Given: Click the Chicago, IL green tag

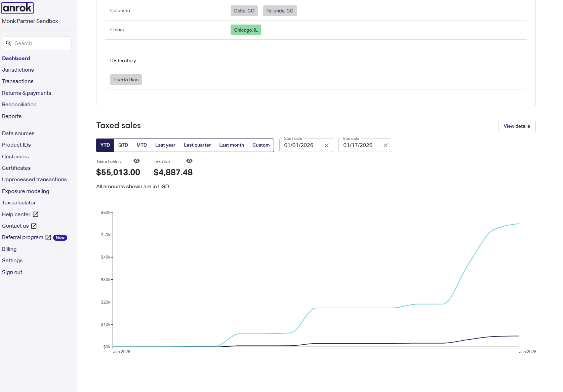Looking at the screenshot, I should (246, 30).
